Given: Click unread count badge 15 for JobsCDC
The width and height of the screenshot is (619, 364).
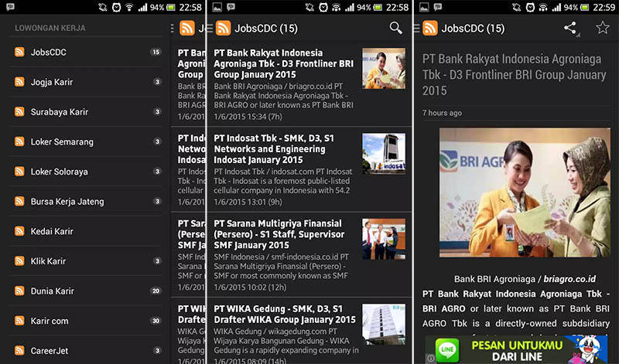Looking at the screenshot, I should click(x=156, y=52).
